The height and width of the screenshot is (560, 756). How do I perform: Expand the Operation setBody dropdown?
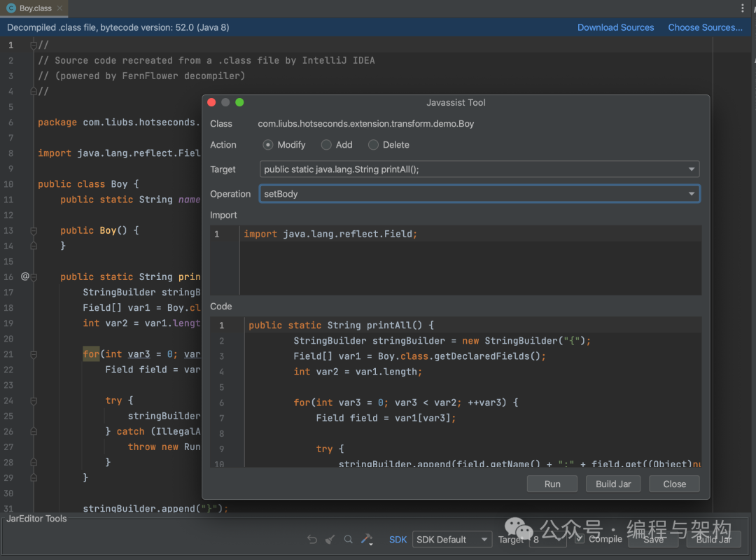click(479, 194)
